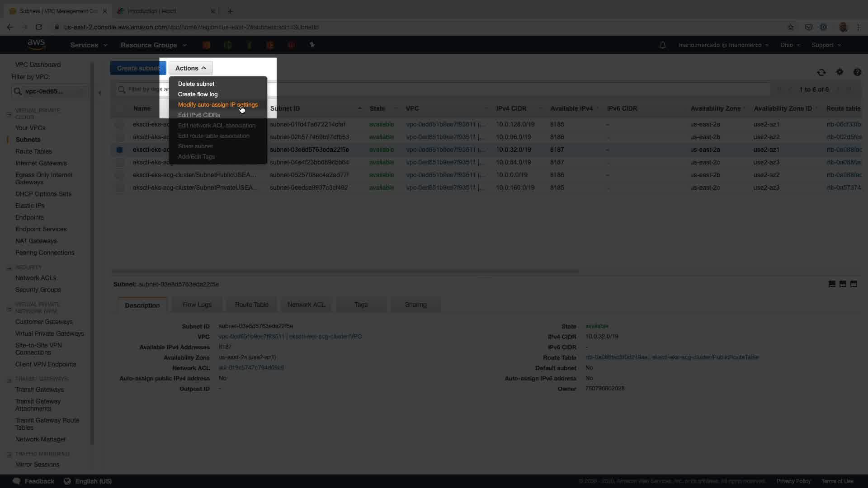Click the AWS logo home icon

click(x=36, y=44)
